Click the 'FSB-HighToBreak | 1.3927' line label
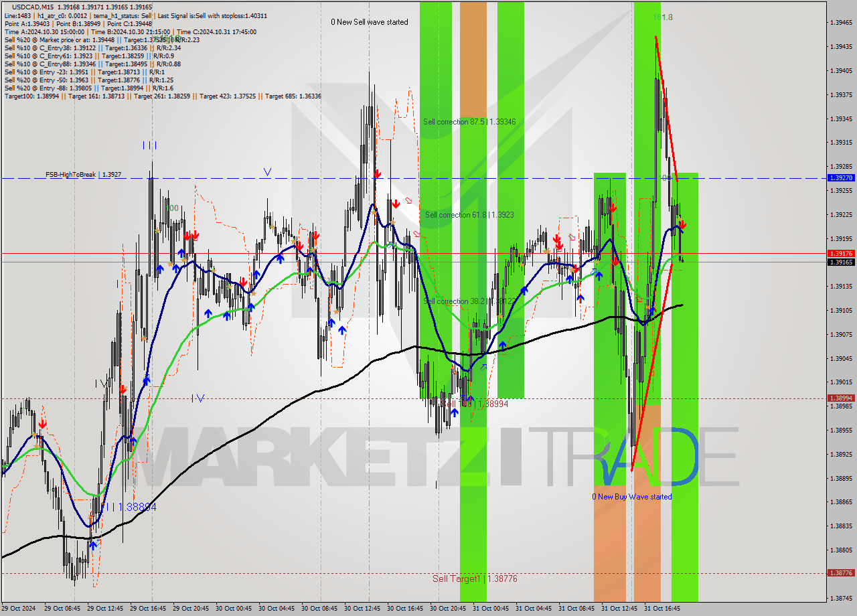Image resolution: width=857 pixels, height=616 pixels. tap(84, 175)
